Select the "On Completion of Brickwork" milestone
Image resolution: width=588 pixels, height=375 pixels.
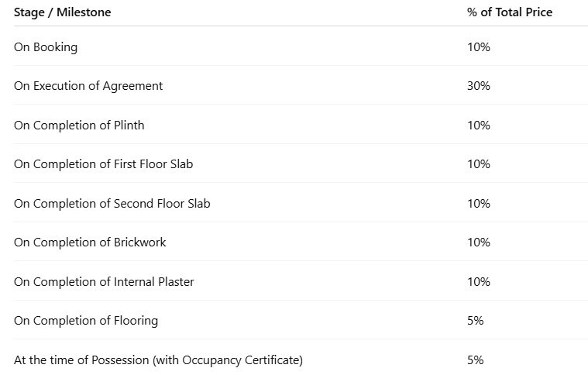click(x=90, y=243)
